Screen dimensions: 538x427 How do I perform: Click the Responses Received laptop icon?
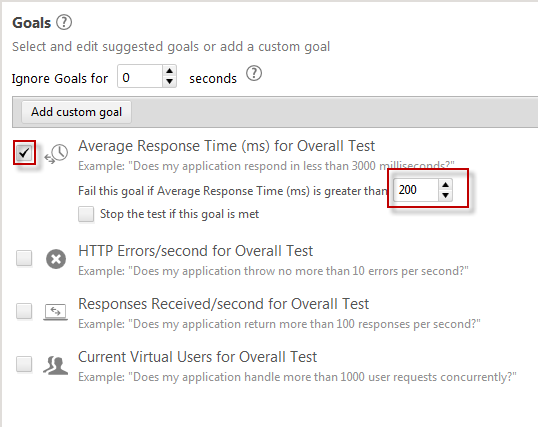(56, 312)
